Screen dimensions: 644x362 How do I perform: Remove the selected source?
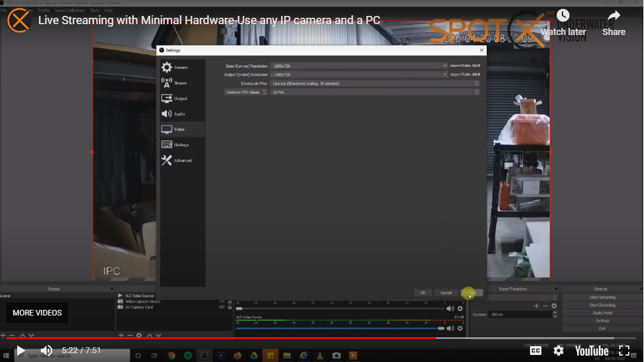click(x=130, y=335)
